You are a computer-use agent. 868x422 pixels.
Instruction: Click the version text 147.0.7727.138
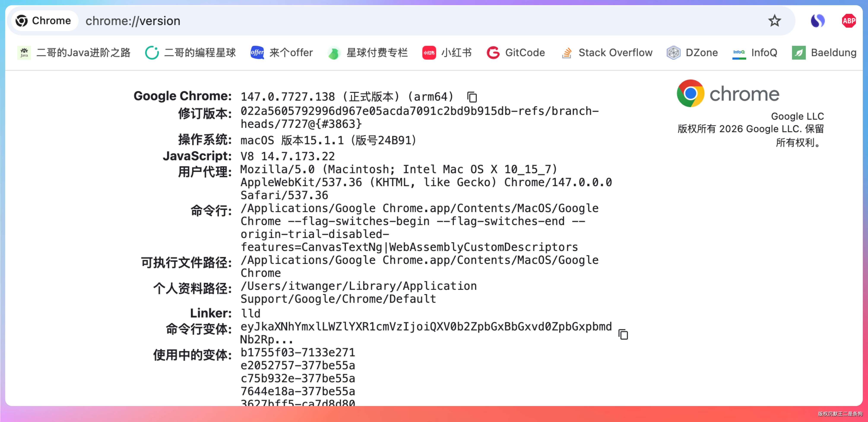click(x=288, y=97)
